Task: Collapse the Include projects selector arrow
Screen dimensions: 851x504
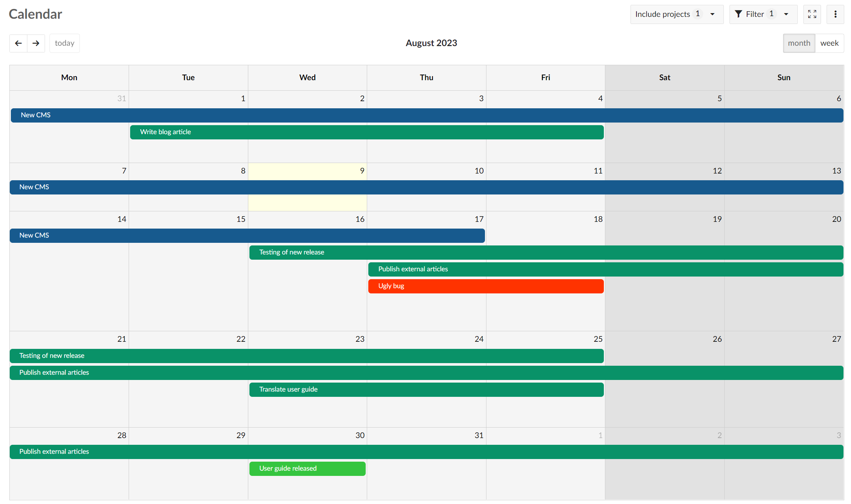Action: point(712,15)
